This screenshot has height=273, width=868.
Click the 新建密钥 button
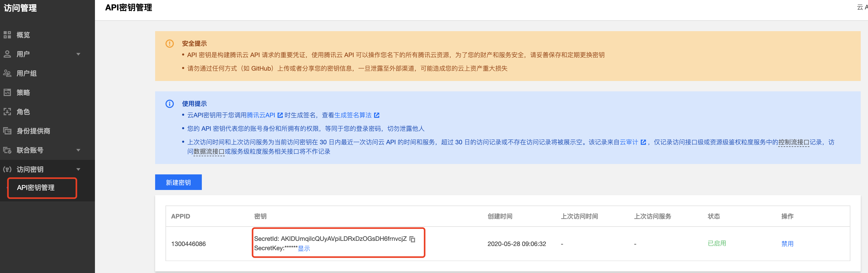click(x=178, y=182)
